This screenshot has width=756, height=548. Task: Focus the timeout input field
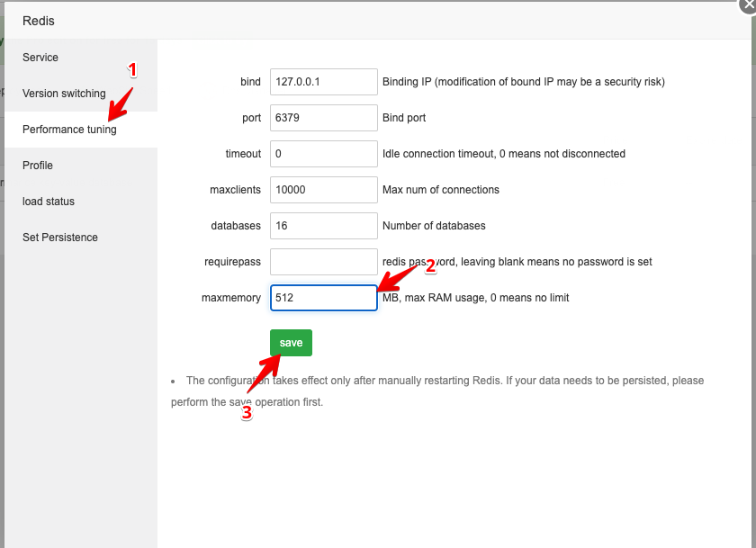323,154
